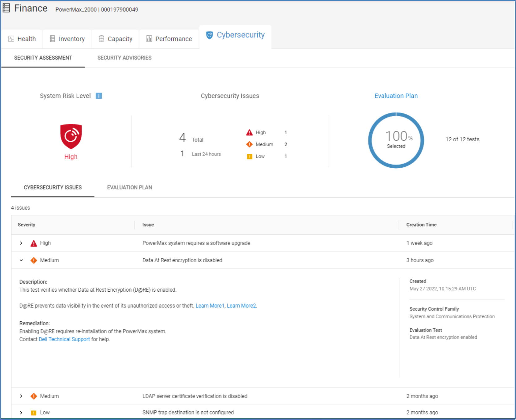Click the Finance system server icon
This screenshot has width=516, height=420.
6,8
